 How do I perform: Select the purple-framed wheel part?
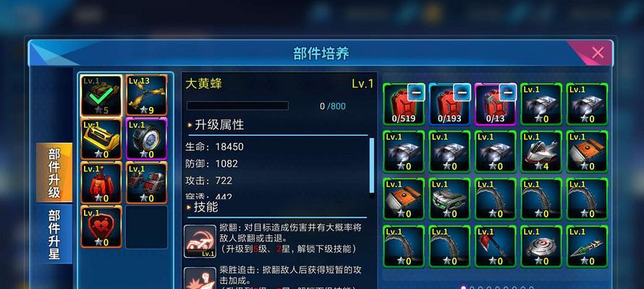point(147,139)
